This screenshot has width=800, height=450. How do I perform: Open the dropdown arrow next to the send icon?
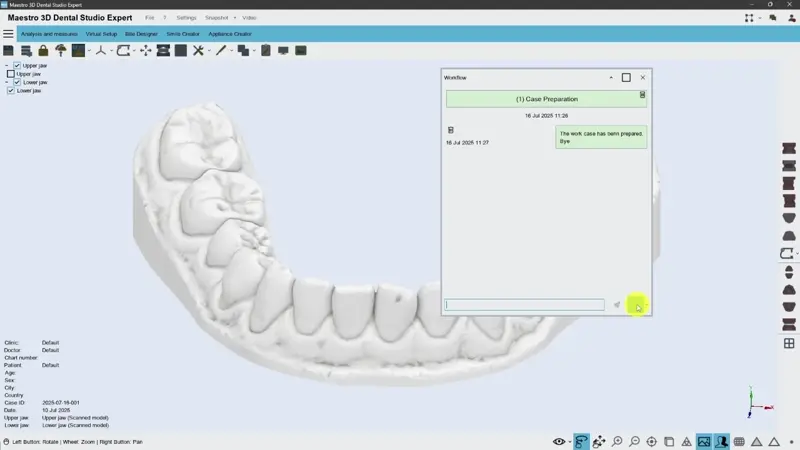pos(646,305)
